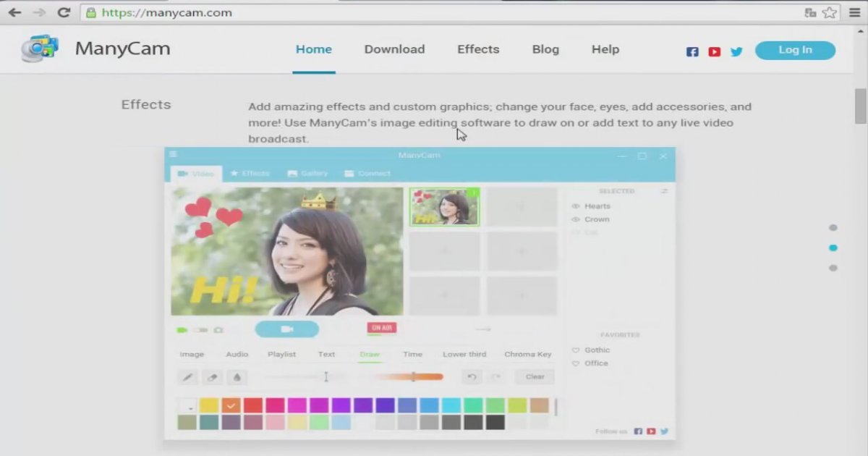Viewport: 868px width, 456px height.
Task: Toggle the heart icon beside Office
Action: [x=576, y=363]
